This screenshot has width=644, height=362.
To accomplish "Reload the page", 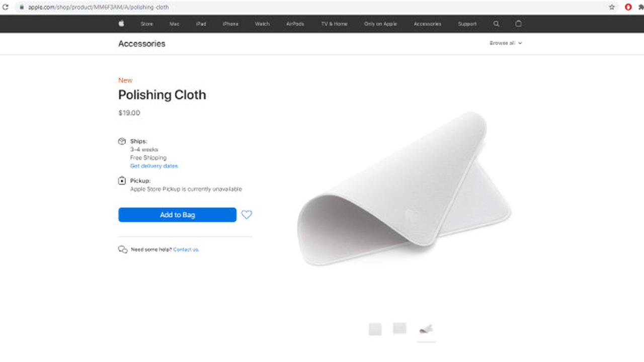I will 6,7.
